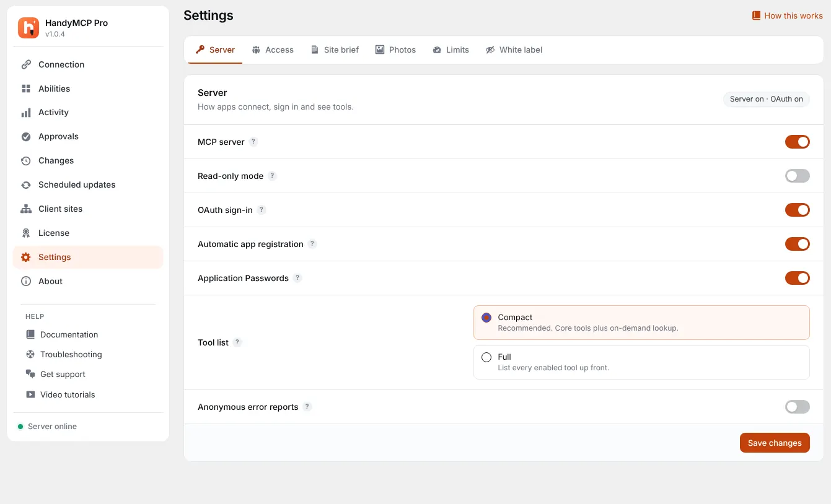The image size is (831, 504).
Task: Click the HandyMCP Pro title text
Action: click(77, 23)
